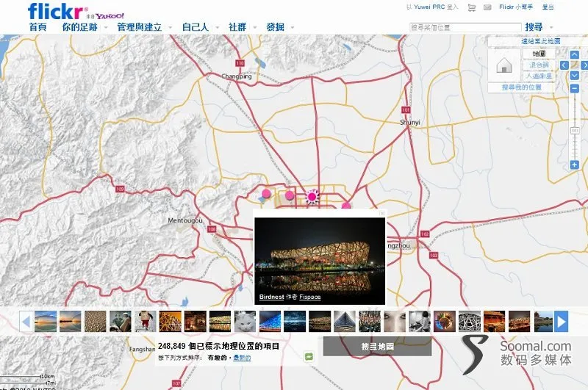This screenshot has width=588, height=390.
Task: Click the 連結至此地圖 link
Action: pos(540,41)
